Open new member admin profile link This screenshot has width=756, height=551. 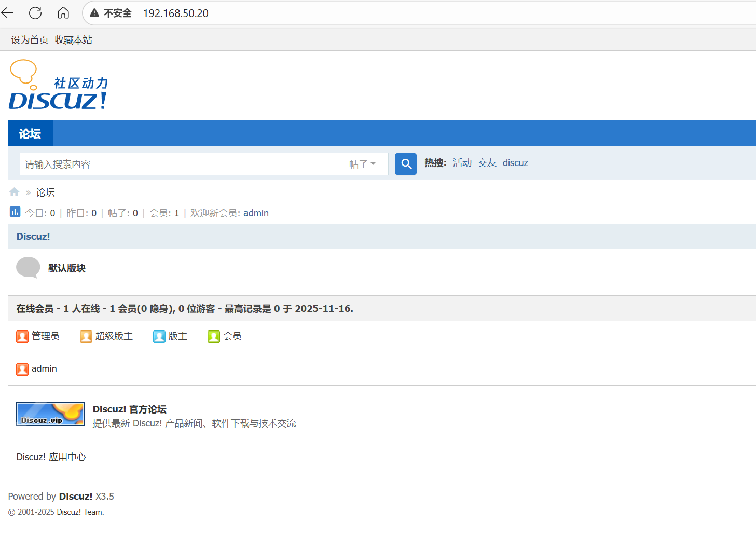click(256, 213)
